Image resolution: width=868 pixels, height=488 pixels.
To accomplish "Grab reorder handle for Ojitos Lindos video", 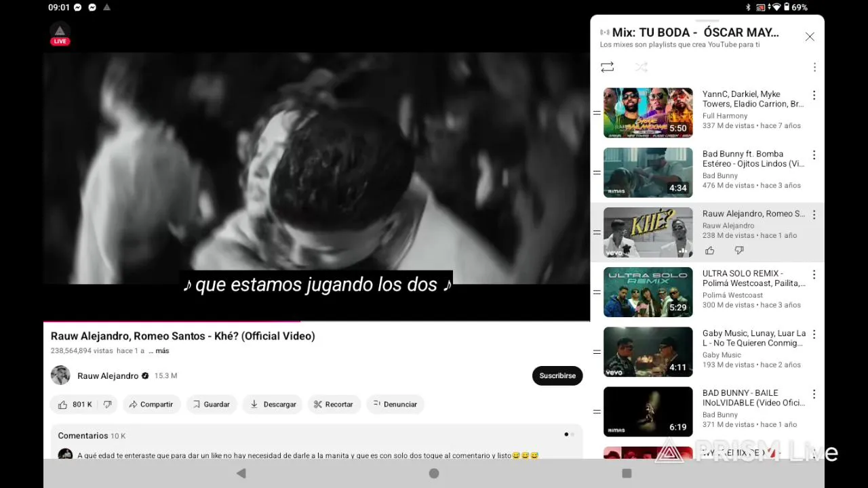I will pos(597,173).
